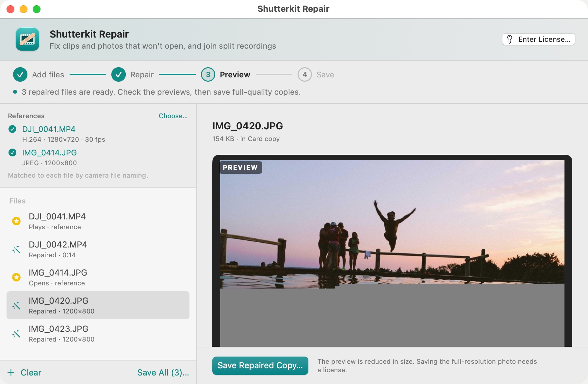Select DJI_0041.MP4 in the Files list

pos(98,221)
